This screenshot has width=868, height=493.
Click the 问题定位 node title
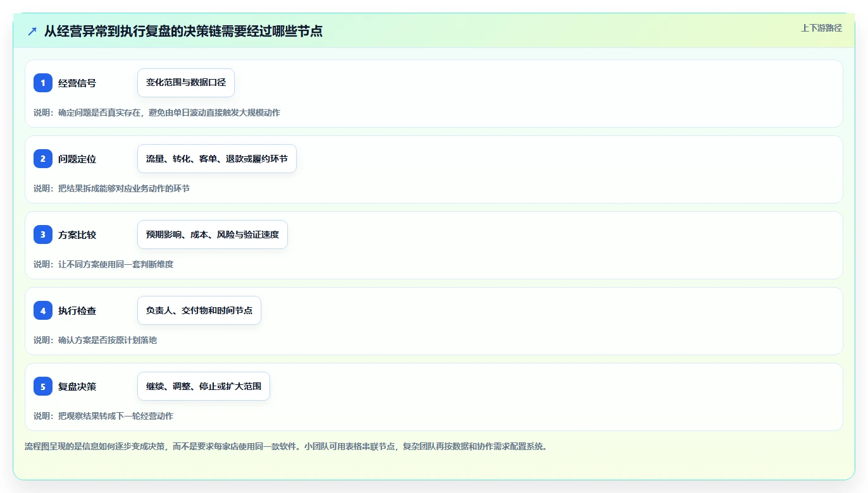77,159
